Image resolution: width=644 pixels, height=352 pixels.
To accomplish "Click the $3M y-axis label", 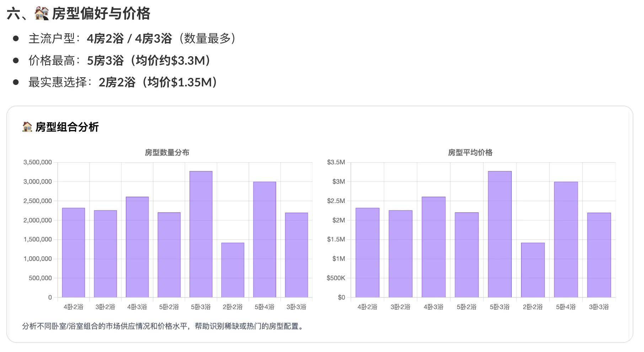I will click(x=339, y=182).
